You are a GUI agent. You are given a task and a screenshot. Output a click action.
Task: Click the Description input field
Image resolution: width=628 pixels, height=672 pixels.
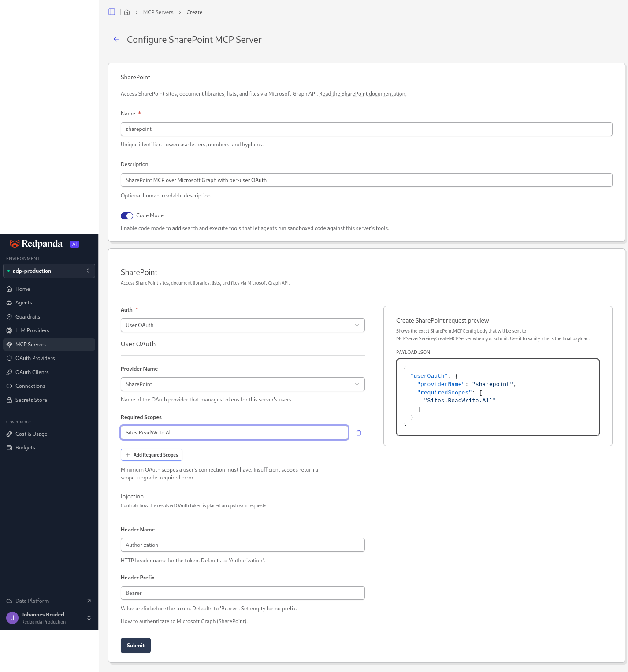click(367, 180)
